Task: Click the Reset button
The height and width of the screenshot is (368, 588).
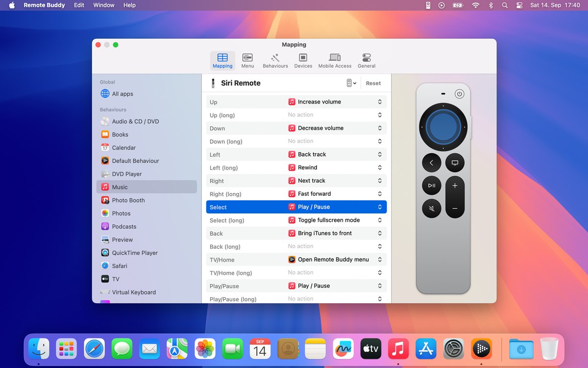Action: (373, 83)
